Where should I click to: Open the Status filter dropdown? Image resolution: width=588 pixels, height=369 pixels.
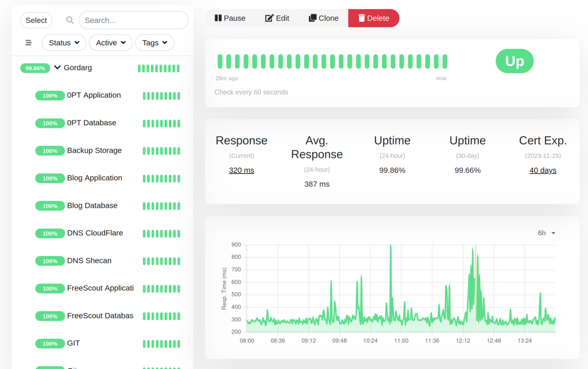(x=64, y=42)
